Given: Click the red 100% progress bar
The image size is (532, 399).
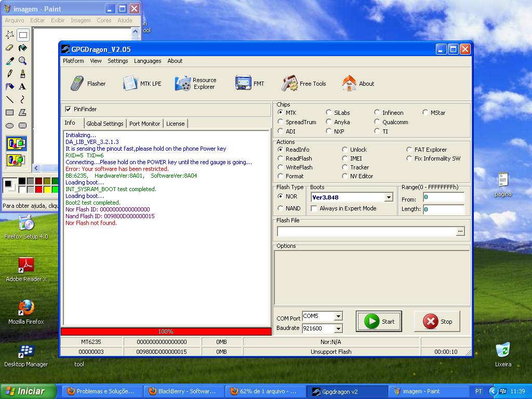Looking at the screenshot, I should 166,331.
